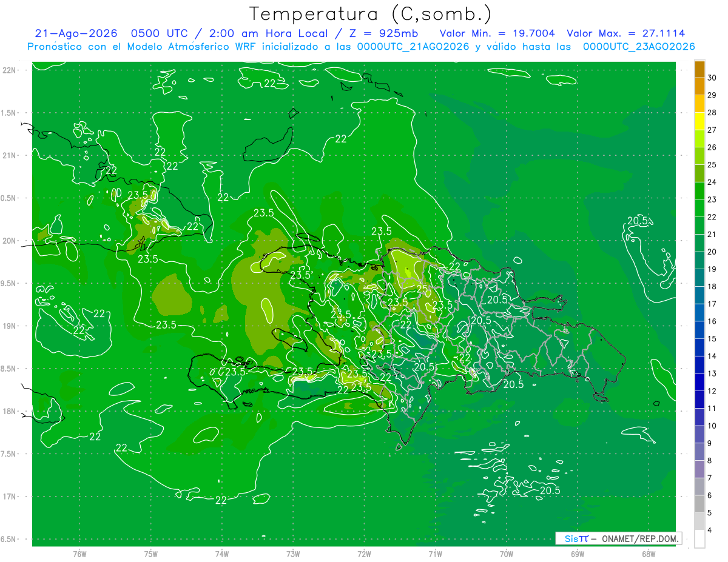Image resolution: width=728 pixels, height=562 pixels.
Task: Click the "Z = 925mb" level text
Action: tap(383, 33)
